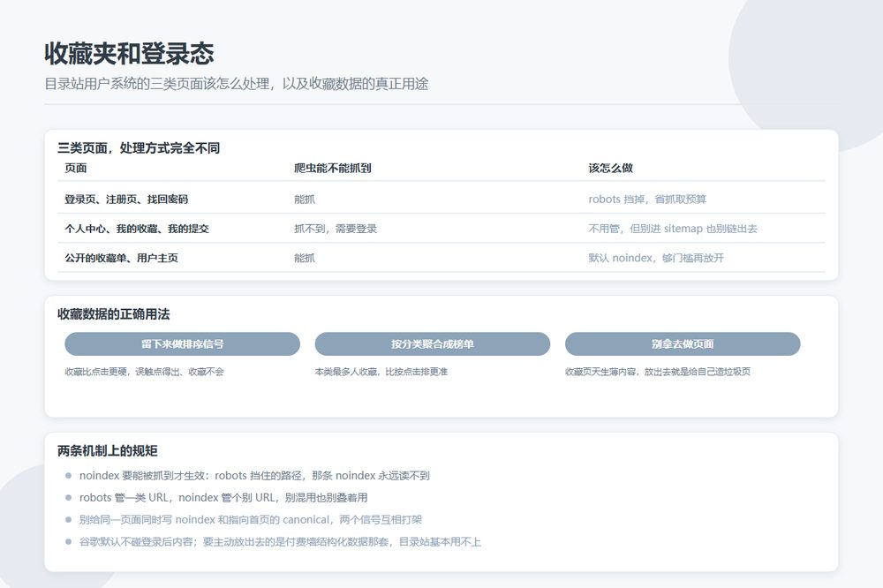Click cell 默认 noindex，够门槛再放开
The image size is (883, 588).
656,258
